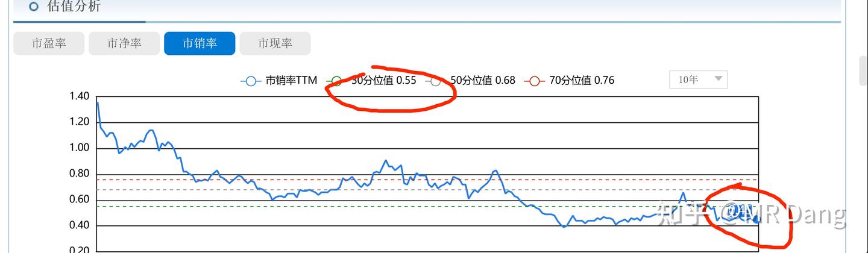Toggle the 30分位值 0.55 legend text
Screen dimensions: 868x253
[x=384, y=81]
